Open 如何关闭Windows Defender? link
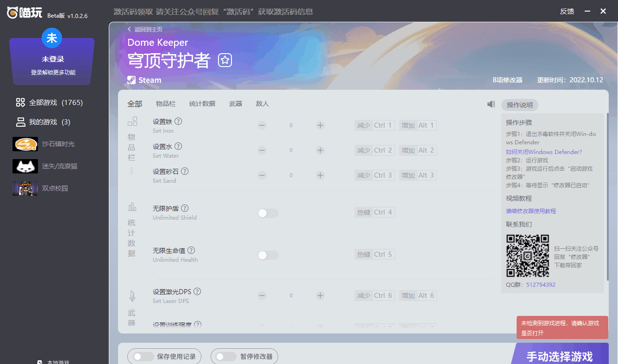The width and height of the screenshot is (618, 364). point(544,152)
